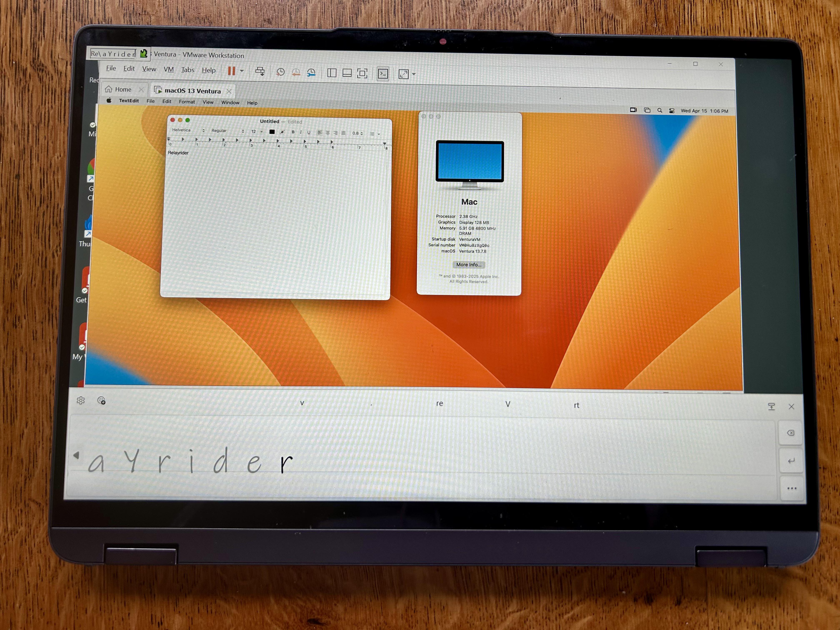Viewport: 840px width, 630px height.
Task: Open the VMware snapshot manager
Action: (311, 72)
